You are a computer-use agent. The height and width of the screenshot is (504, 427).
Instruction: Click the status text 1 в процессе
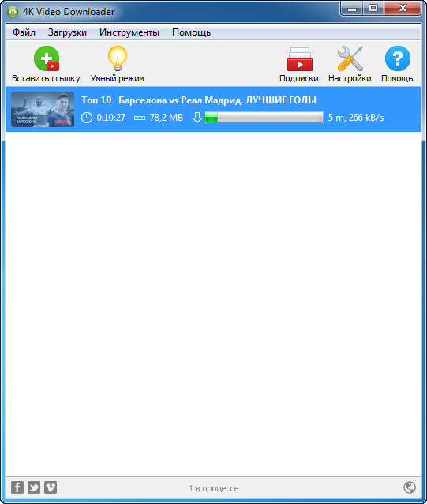pos(213,488)
